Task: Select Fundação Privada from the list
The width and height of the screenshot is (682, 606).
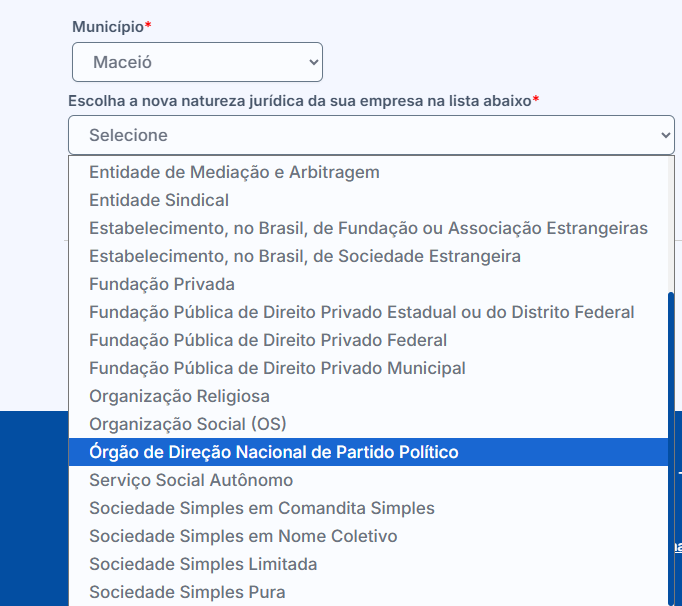Action: coord(368,284)
